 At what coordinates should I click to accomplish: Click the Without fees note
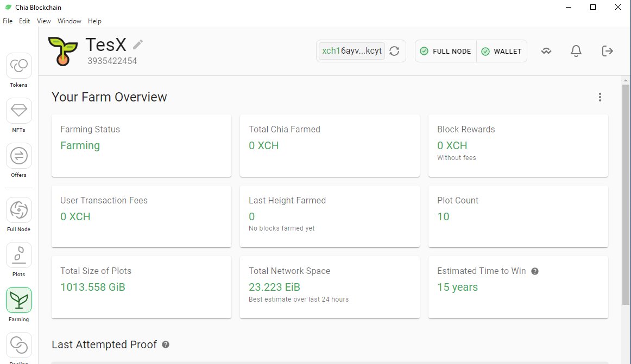[457, 158]
